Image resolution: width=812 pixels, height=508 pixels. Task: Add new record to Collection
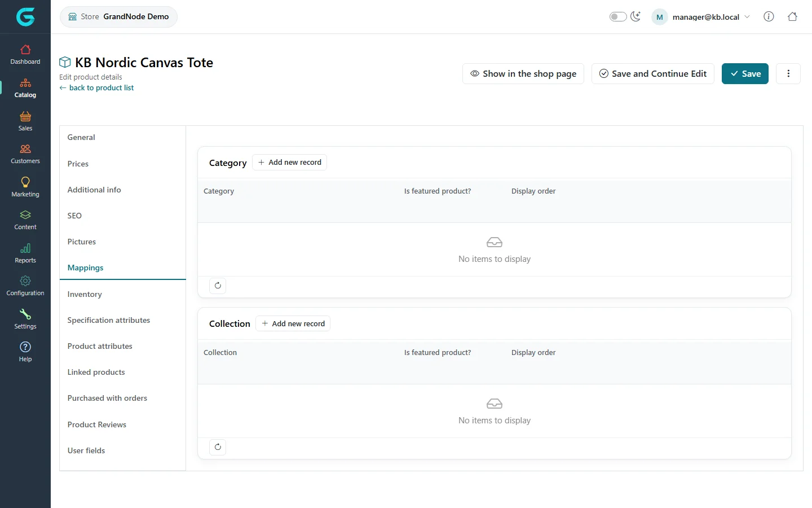(293, 323)
